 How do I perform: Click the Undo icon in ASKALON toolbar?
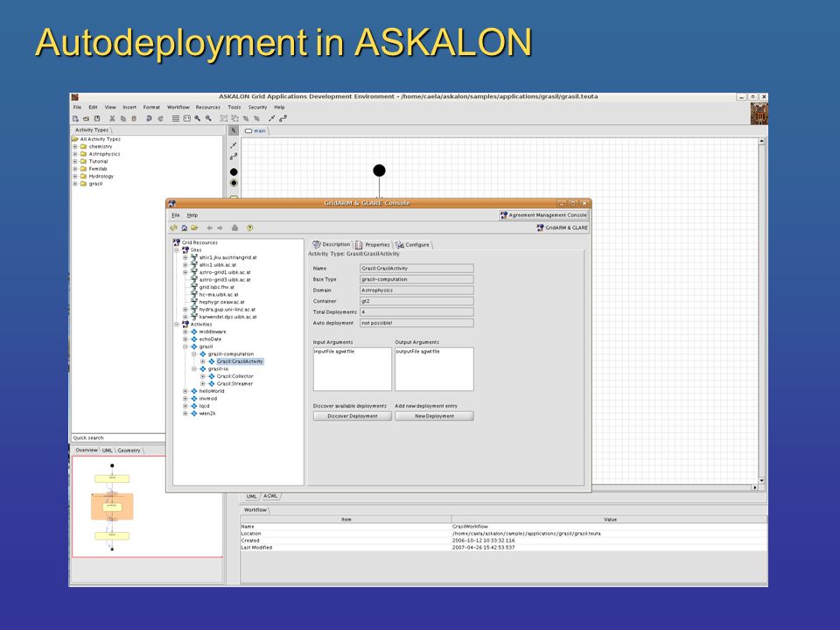click(149, 118)
